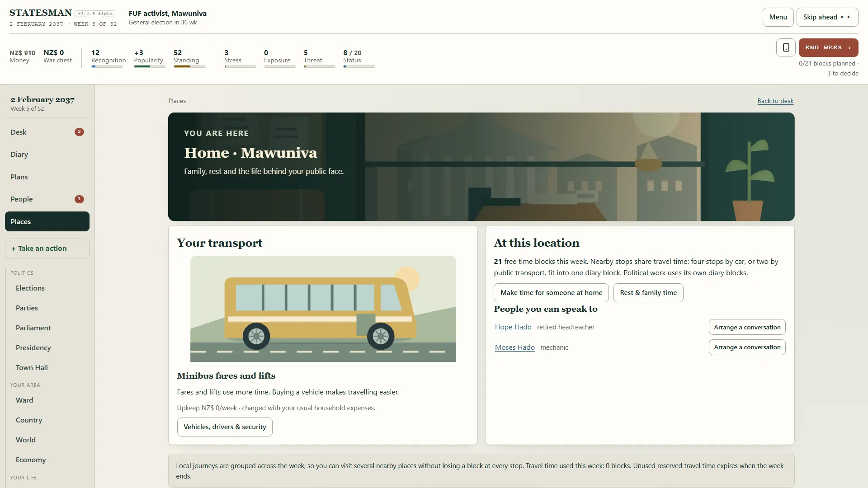This screenshot has width=868, height=488.
Task: Click the NZ$ 910 Money value
Action: click(22, 53)
